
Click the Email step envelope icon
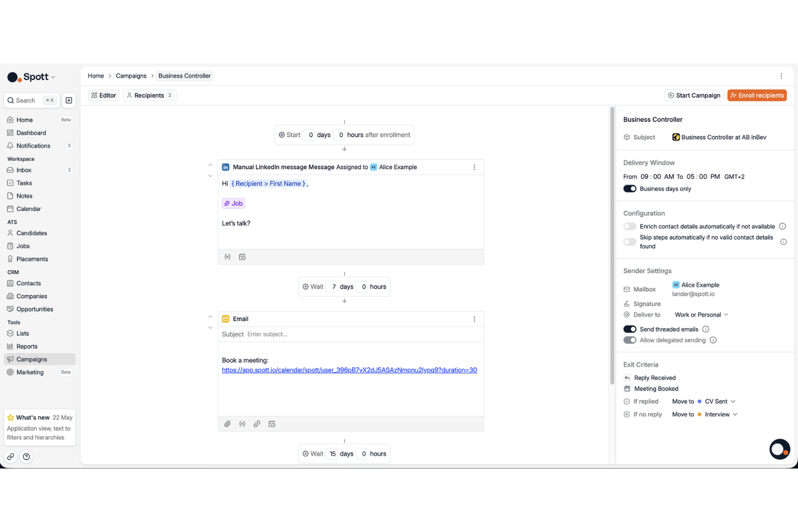click(x=226, y=319)
